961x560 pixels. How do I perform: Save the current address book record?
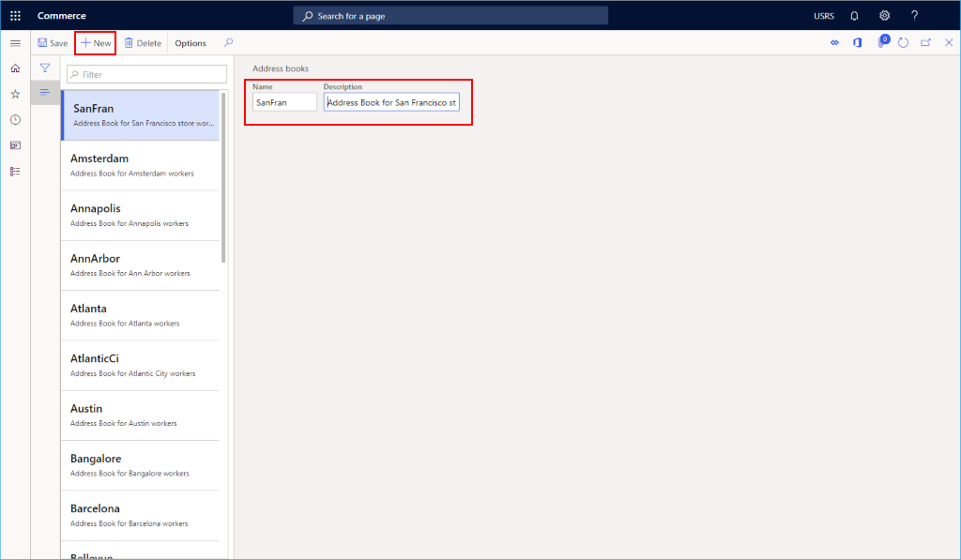point(53,42)
